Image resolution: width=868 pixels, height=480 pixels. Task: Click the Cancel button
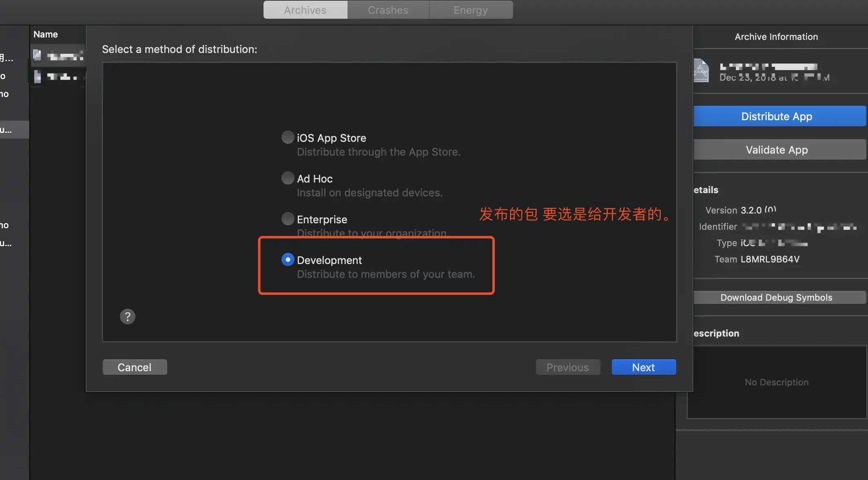click(135, 367)
